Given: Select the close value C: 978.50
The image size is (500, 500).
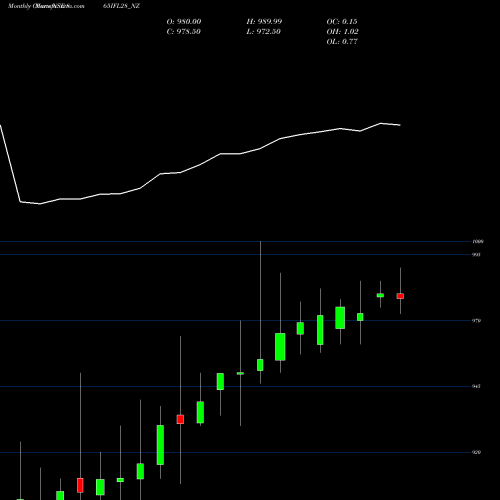Looking at the screenshot, I should pyautogui.click(x=183, y=31).
